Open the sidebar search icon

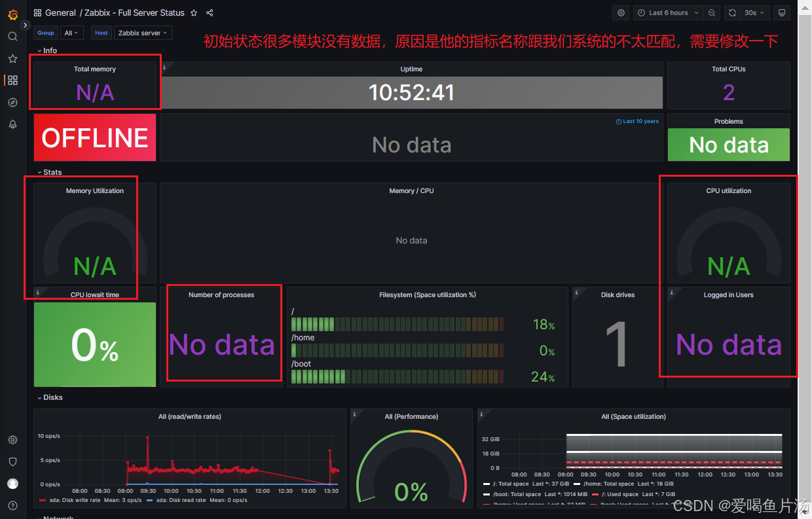click(12, 36)
